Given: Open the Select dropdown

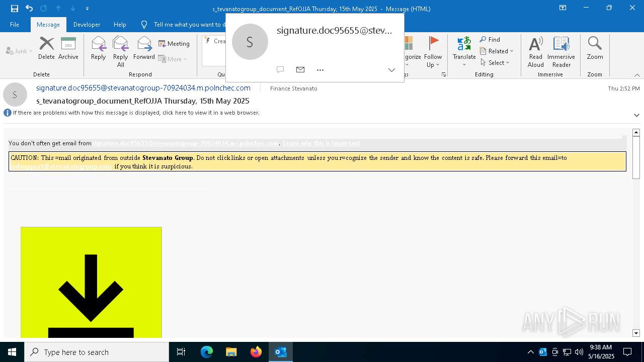Looking at the screenshot, I should click(x=495, y=62).
